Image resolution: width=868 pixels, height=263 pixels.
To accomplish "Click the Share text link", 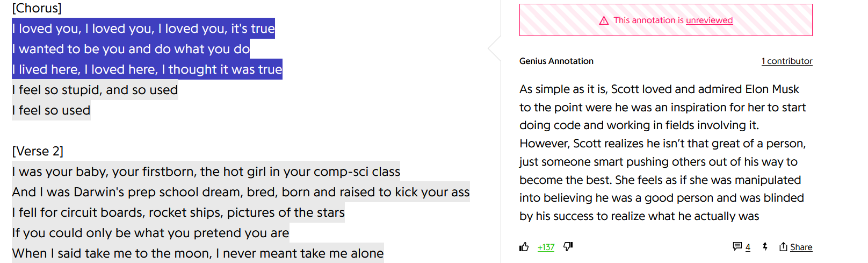I will click(x=801, y=247).
